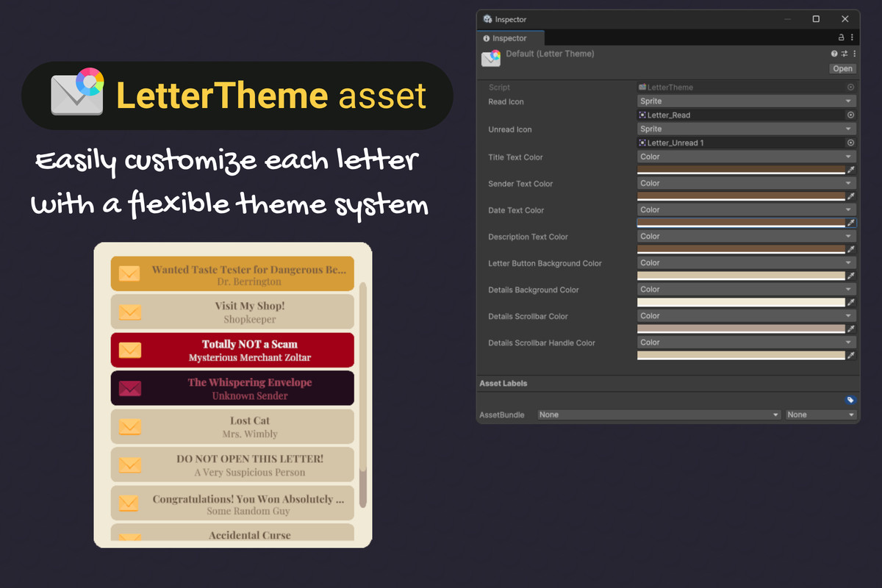Click the LetterTheme script object picker circle
Viewport: 882px width, 588px height.
click(850, 87)
